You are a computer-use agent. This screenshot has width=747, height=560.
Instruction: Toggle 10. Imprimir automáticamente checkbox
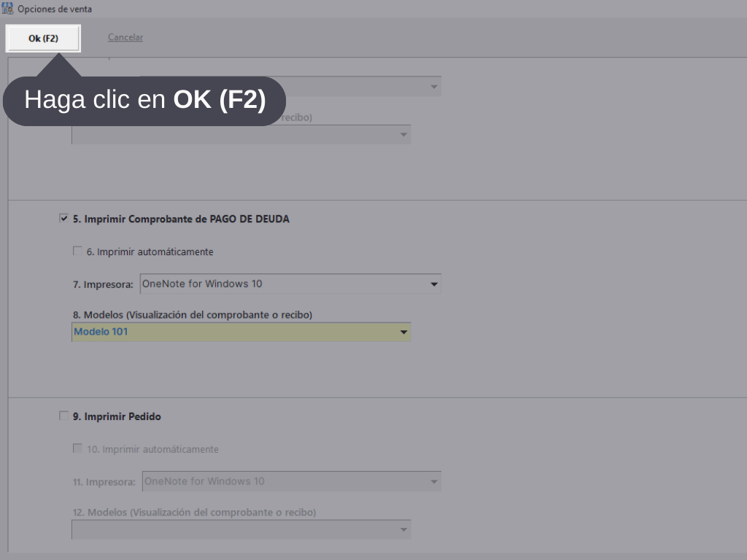(x=77, y=448)
